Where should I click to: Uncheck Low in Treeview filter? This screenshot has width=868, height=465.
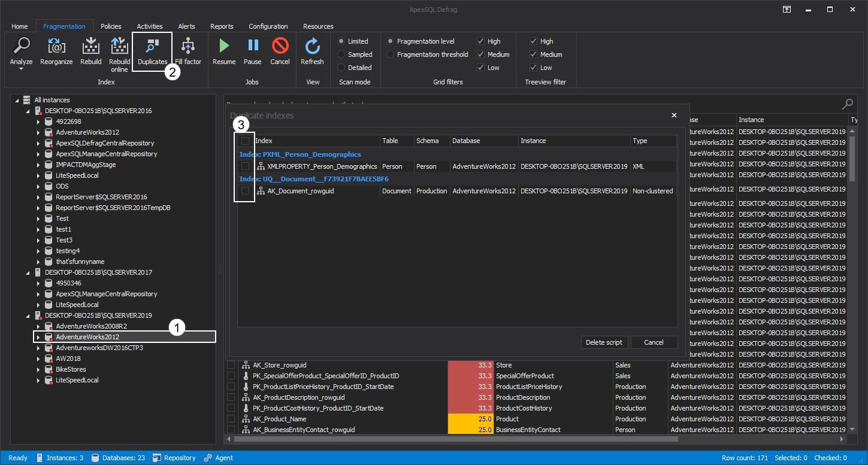point(533,68)
